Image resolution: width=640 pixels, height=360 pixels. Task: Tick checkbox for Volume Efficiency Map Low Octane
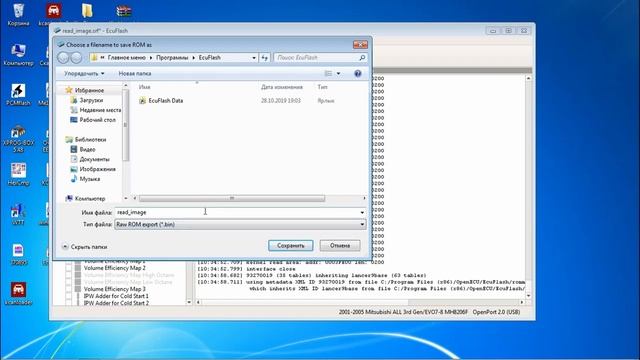(69, 282)
